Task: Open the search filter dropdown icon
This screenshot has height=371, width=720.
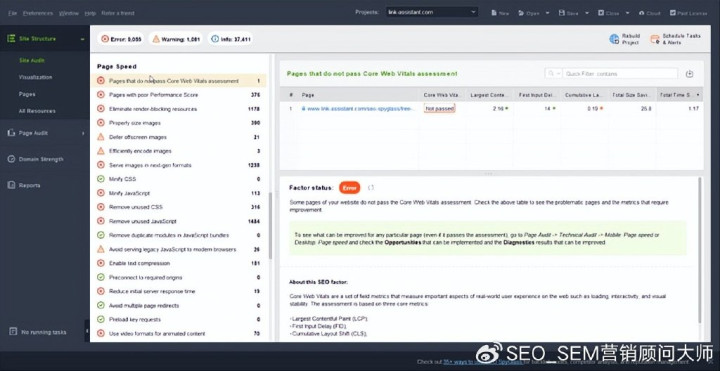Action: (553, 73)
